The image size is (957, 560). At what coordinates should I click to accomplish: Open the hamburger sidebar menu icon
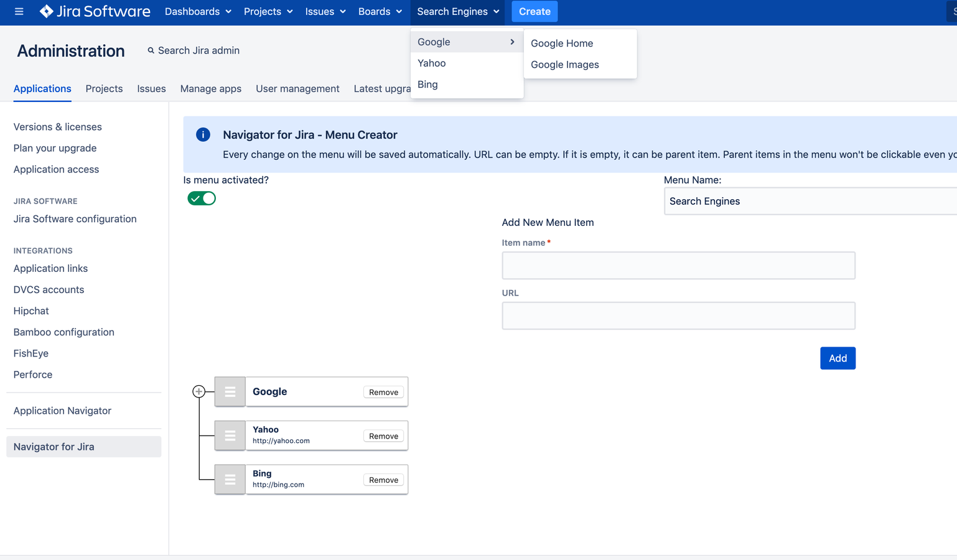[x=19, y=11]
